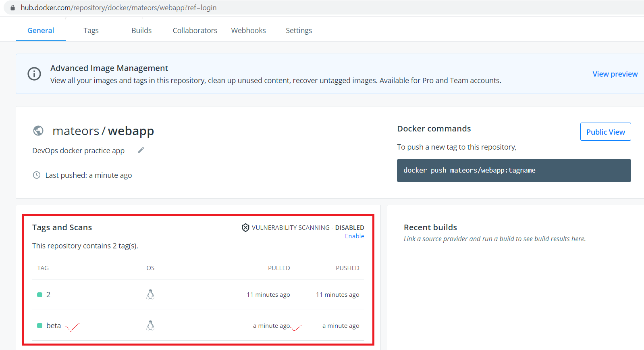The height and width of the screenshot is (350, 644).
Task: Click the PULLED column header
Action: [x=279, y=268]
